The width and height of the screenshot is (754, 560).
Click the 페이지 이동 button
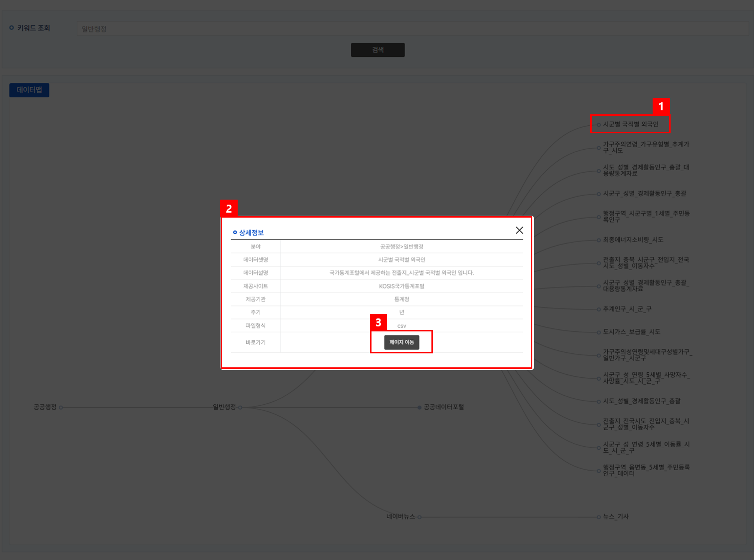point(401,342)
